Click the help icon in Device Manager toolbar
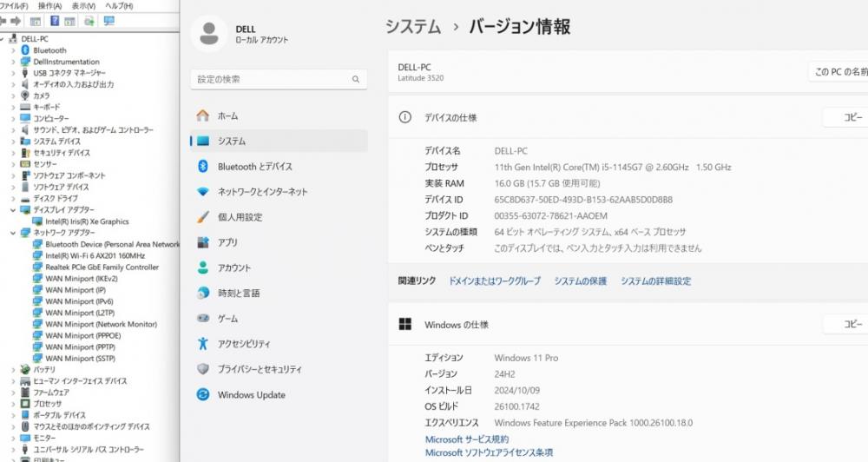Screen dimensions: 868x462 (54, 21)
